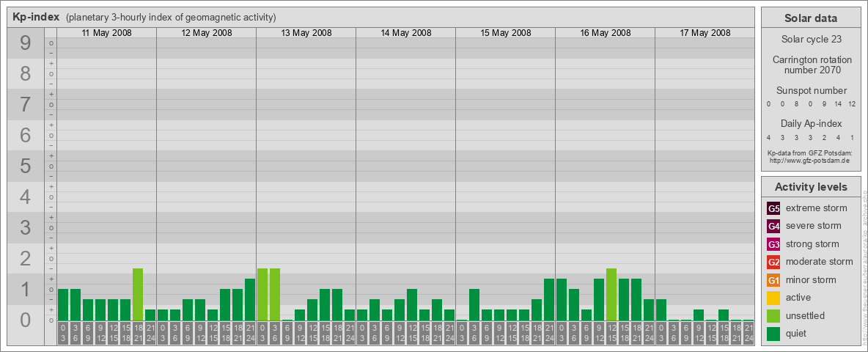Click the G5 extreme storm icon
This screenshot has width=868, height=352.
pos(773,208)
